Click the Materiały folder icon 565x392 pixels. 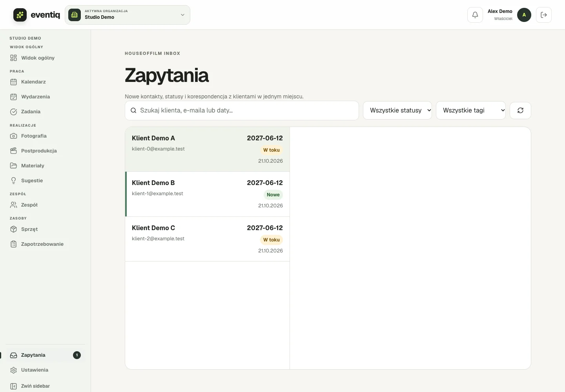pyautogui.click(x=14, y=166)
